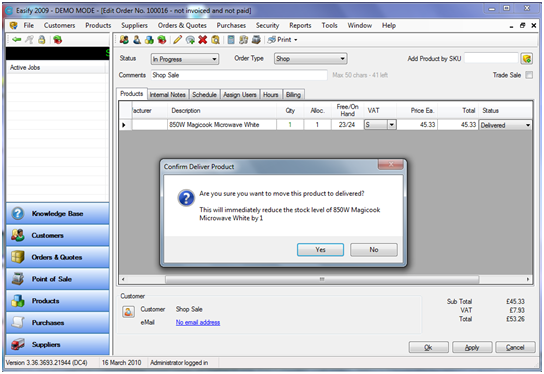The image size is (544, 374).
Task: Click the colored cubes products toolbar icon
Action: (x=150, y=40)
